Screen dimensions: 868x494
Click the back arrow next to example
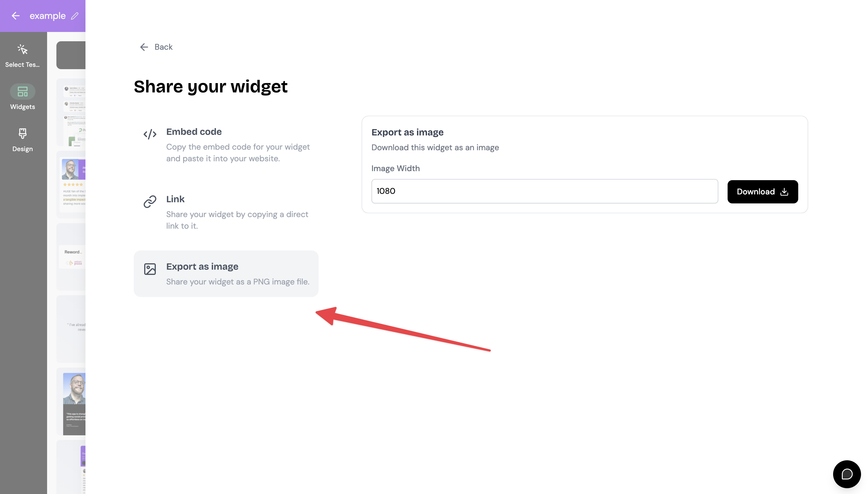16,16
